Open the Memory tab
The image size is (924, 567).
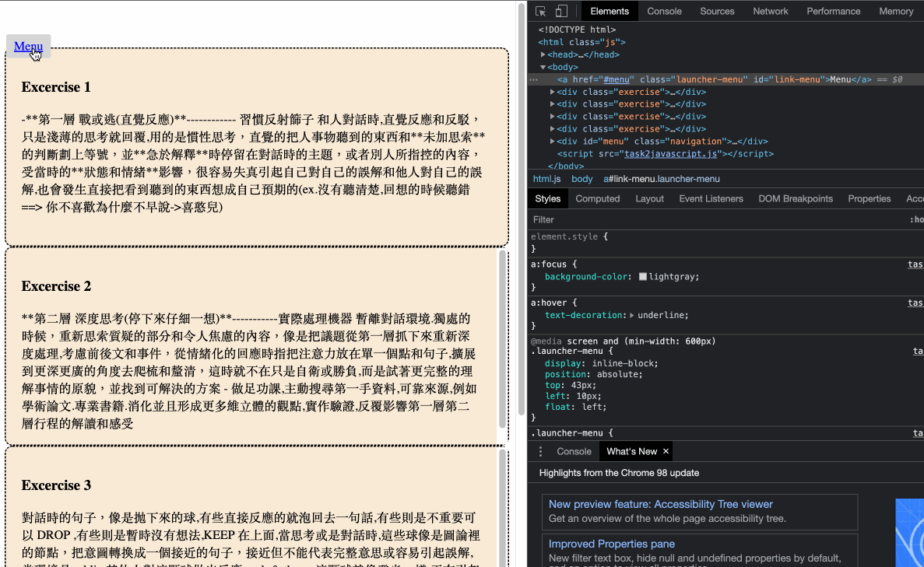896,11
